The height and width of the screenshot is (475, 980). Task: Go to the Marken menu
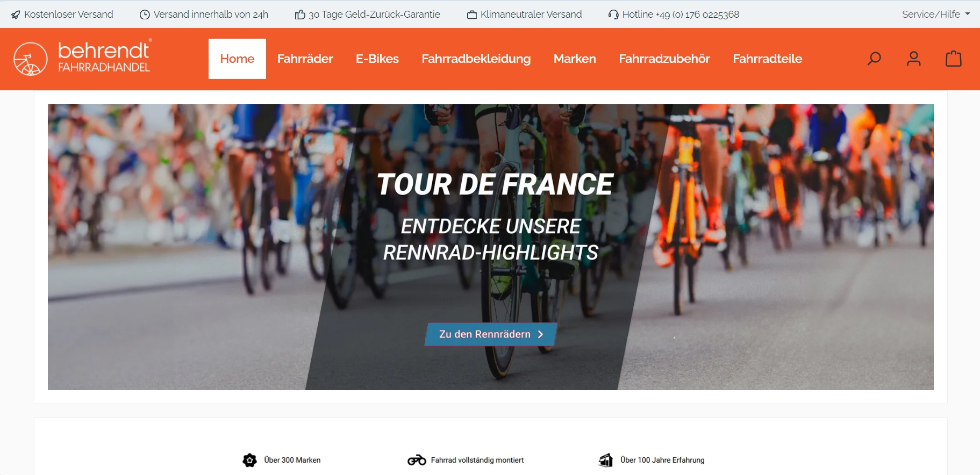point(575,59)
